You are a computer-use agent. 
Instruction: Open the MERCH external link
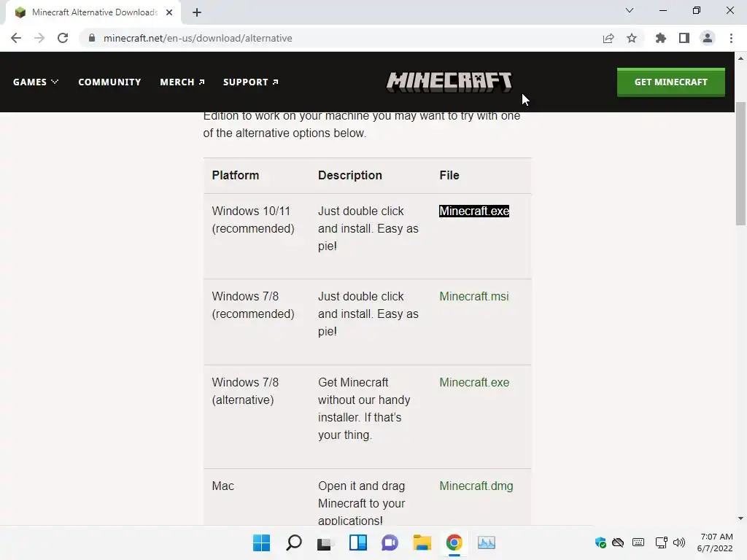(x=182, y=82)
